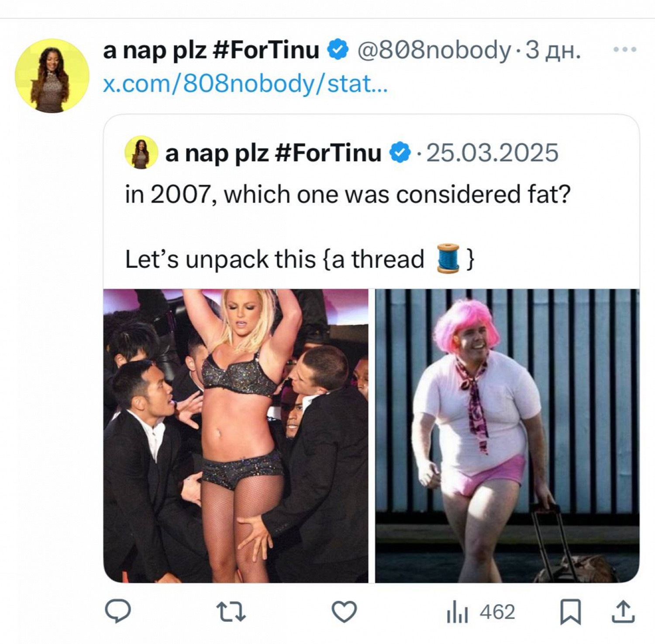This screenshot has height=644, width=655.
Task: Repost this tweet with the retweet icon
Action: [x=231, y=611]
